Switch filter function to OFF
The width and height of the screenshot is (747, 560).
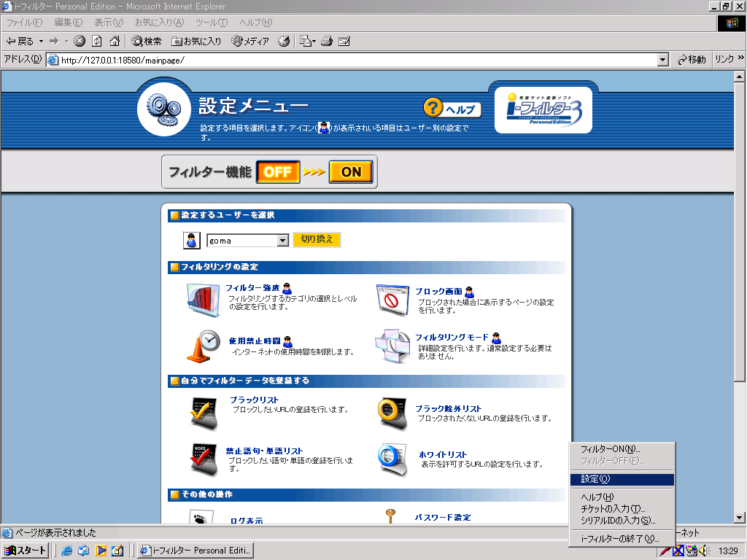pyautogui.click(x=277, y=172)
